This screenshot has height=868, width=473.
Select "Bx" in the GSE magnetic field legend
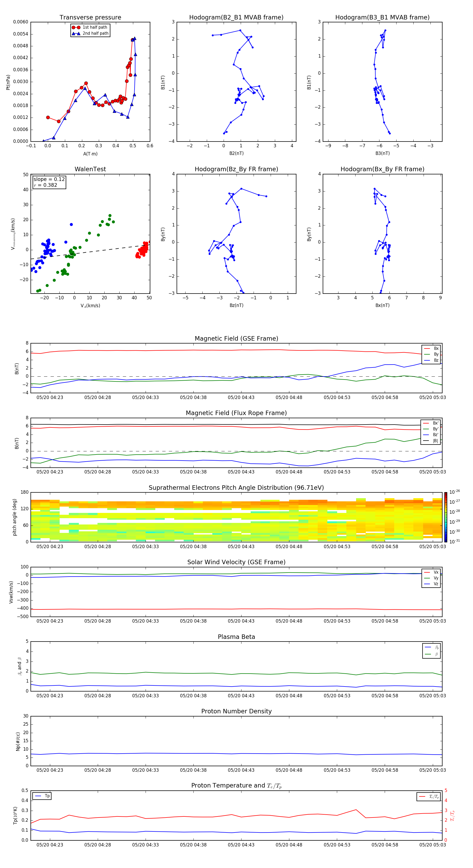[431, 349]
